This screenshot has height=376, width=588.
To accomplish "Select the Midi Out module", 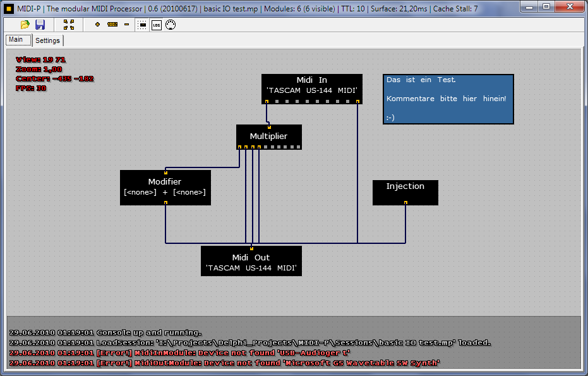I will coord(251,262).
